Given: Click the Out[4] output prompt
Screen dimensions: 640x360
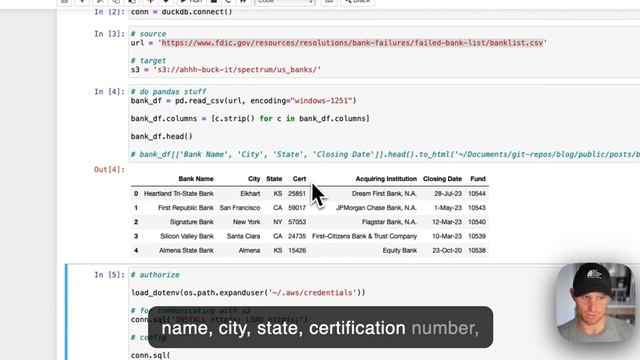Looking at the screenshot, I should pos(109,169).
